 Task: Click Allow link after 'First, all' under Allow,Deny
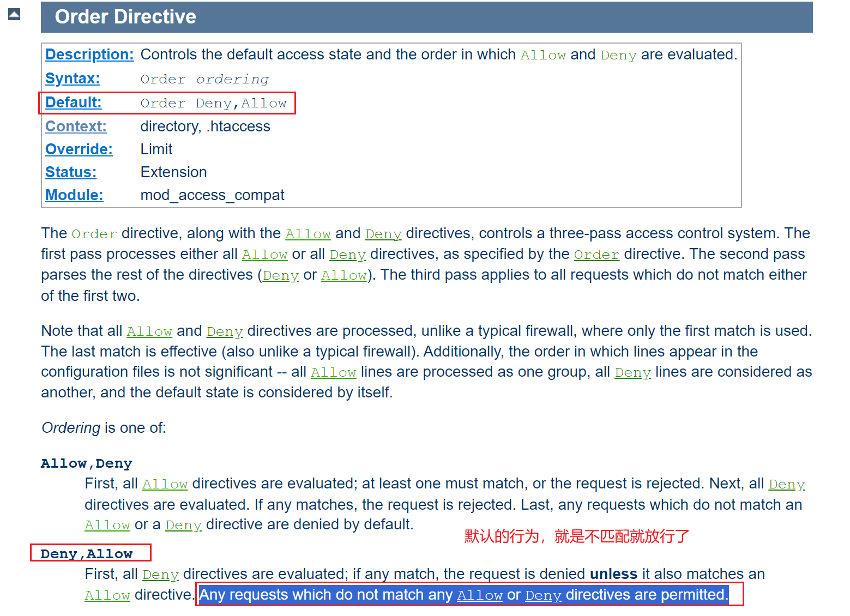(x=165, y=484)
